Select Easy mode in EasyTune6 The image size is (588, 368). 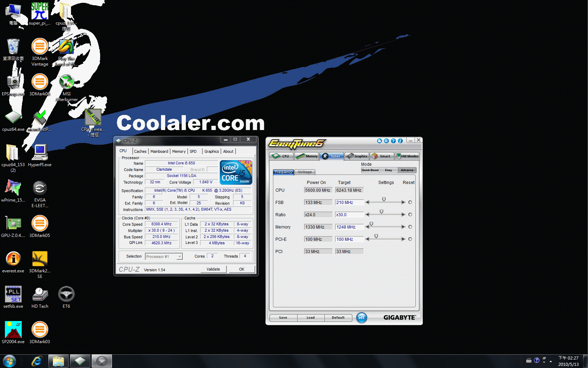click(388, 170)
